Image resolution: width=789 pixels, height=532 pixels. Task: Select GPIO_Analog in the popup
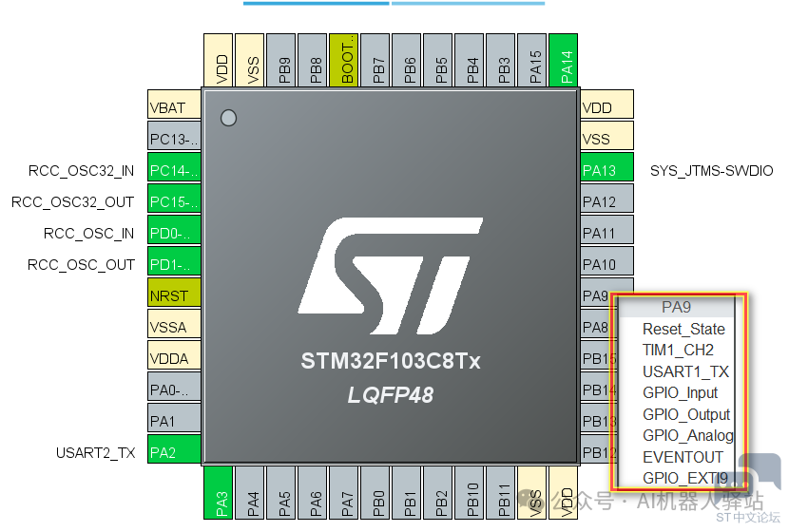pyautogui.click(x=688, y=435)
